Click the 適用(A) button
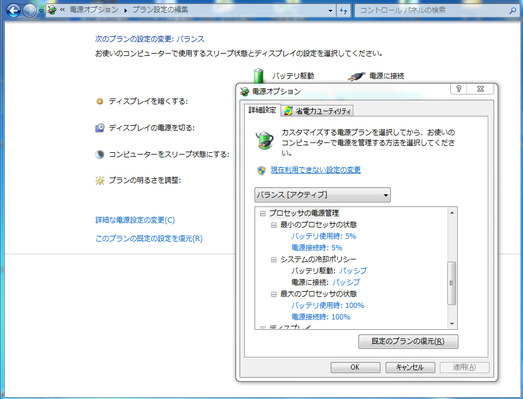Image resolution: width=523 pixels, height=399 pixels. point(465,367)
